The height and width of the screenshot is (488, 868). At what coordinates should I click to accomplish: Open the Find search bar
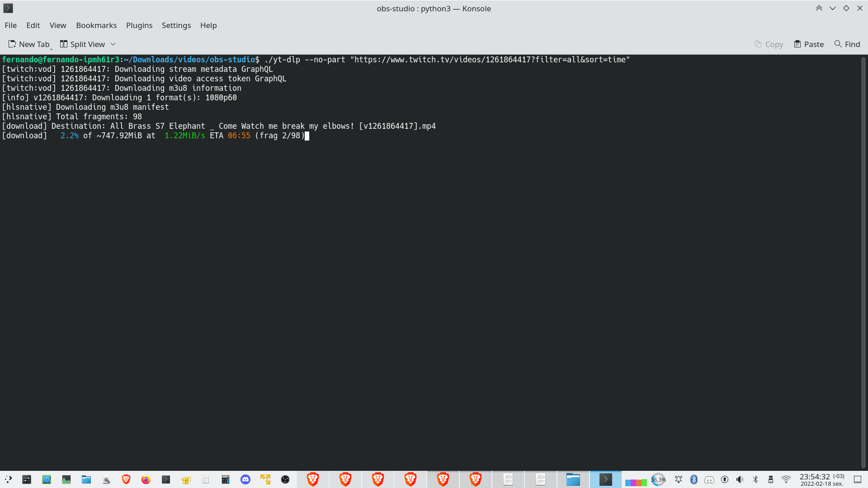coord(847,44)
